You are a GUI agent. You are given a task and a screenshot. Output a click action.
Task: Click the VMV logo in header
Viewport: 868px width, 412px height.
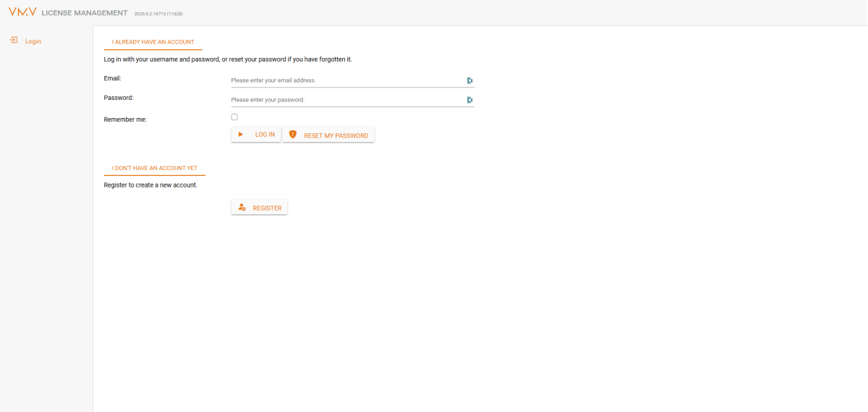pyautogui.click(x=22, y=12)
